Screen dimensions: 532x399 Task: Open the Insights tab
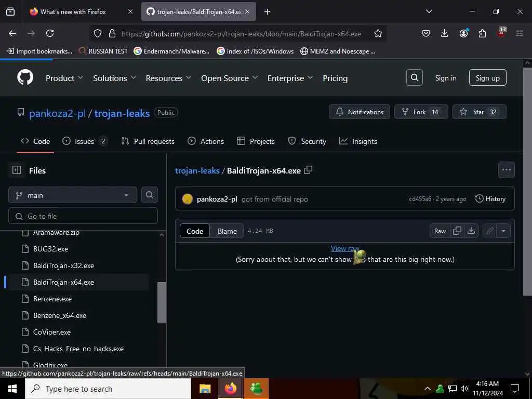coord(358,141)
